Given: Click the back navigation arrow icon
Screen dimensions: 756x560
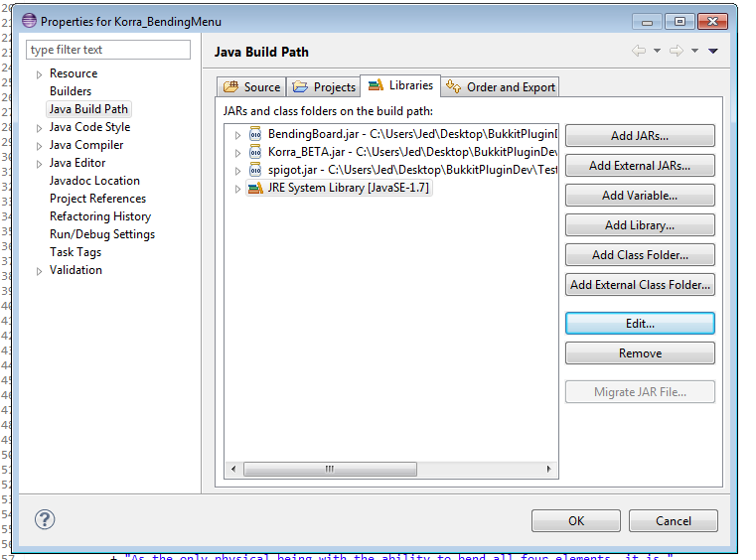Looking at the screenshot, I should click(639, 51).
